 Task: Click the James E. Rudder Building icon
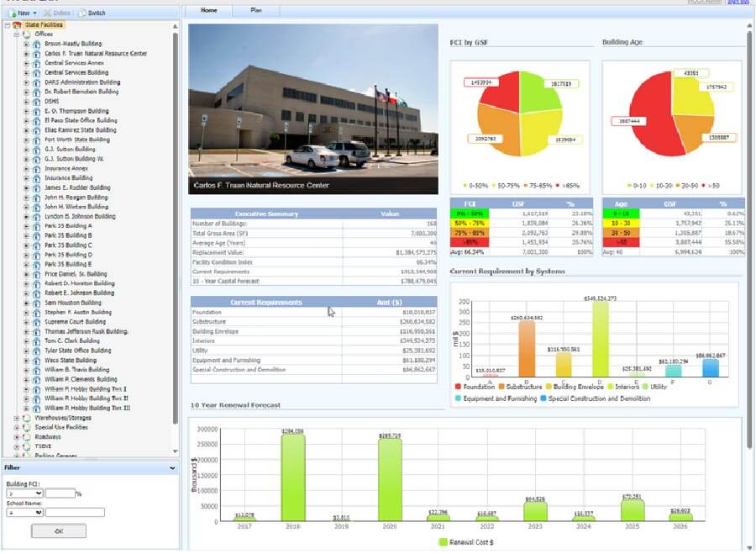pos(36,188)
